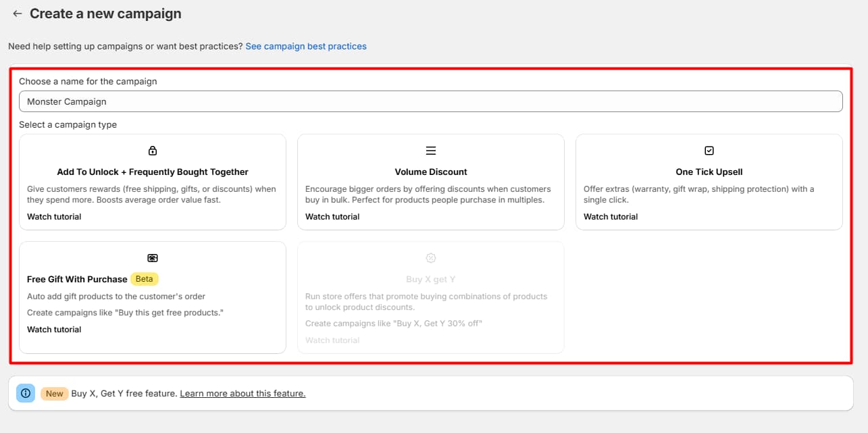Click the Free Gift With Purchase gift icon
The height and width of the screenshot is (433, 868).
(153, 258)
